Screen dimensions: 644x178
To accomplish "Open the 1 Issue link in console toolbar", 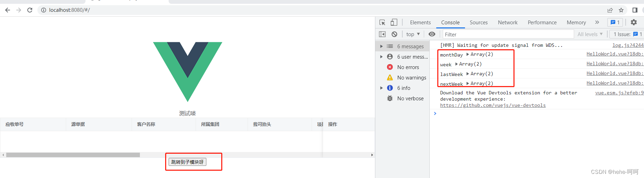I will pos(628,34).
